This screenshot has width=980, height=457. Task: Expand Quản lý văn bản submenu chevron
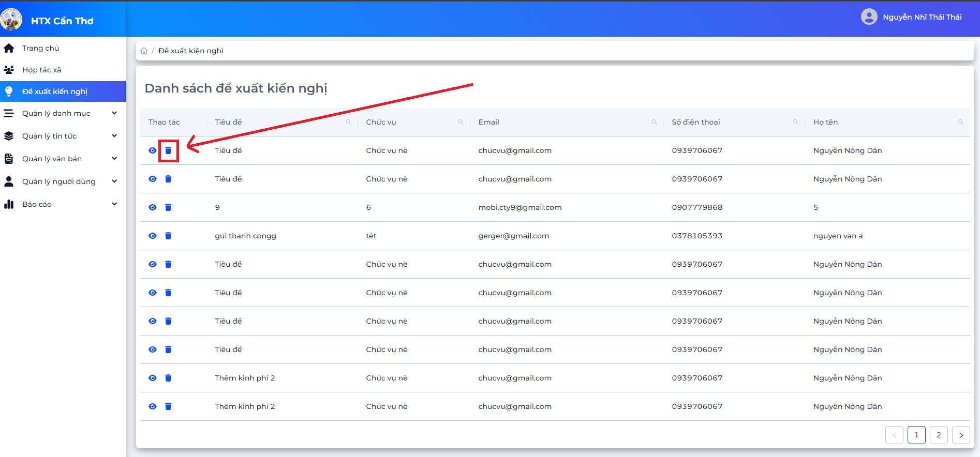click(114, 159)
